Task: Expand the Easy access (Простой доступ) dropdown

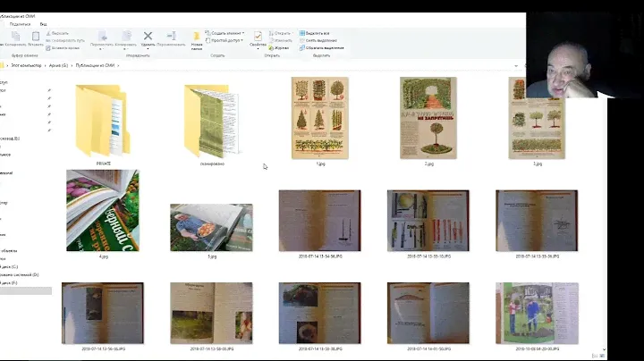Action: click(x=225, y=40)
